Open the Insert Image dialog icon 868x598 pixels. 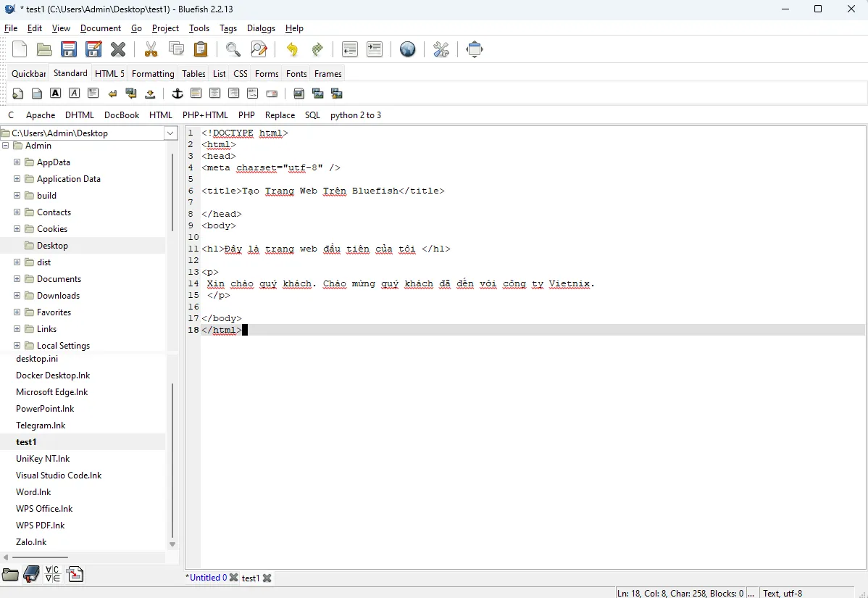click(299, 93)
